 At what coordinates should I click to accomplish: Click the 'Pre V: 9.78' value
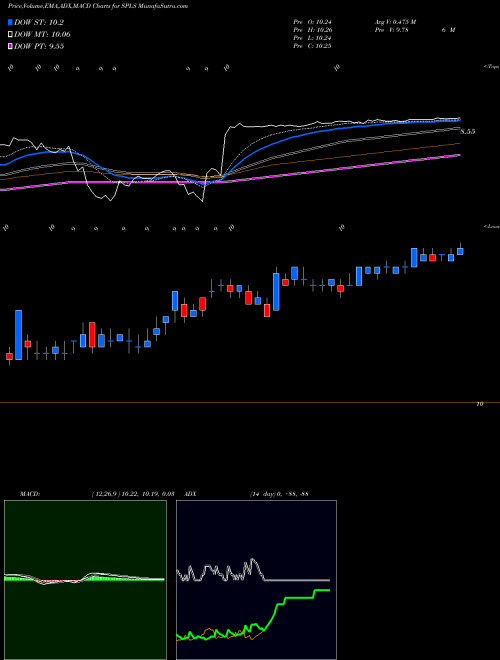click(x=391, y=30)
